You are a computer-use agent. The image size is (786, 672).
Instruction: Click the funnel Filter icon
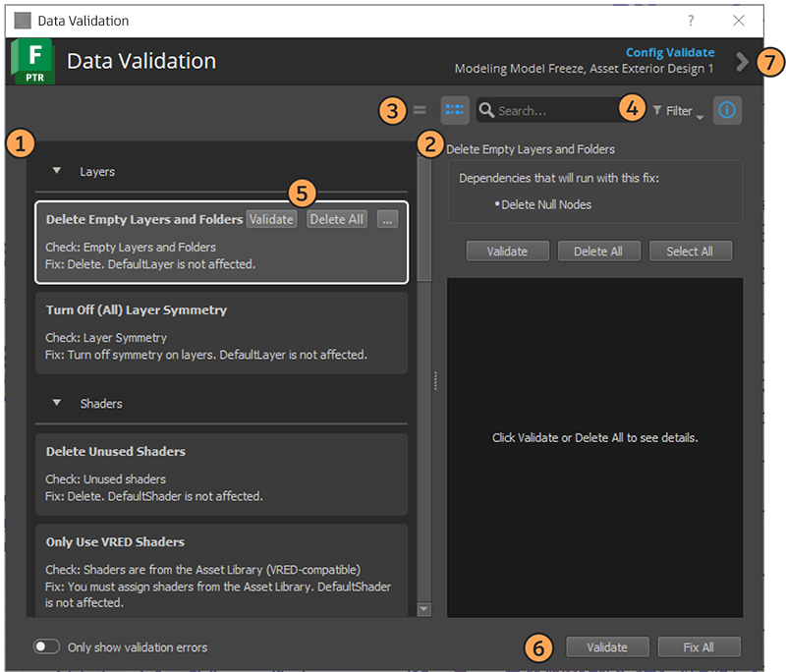coord(656,111)
